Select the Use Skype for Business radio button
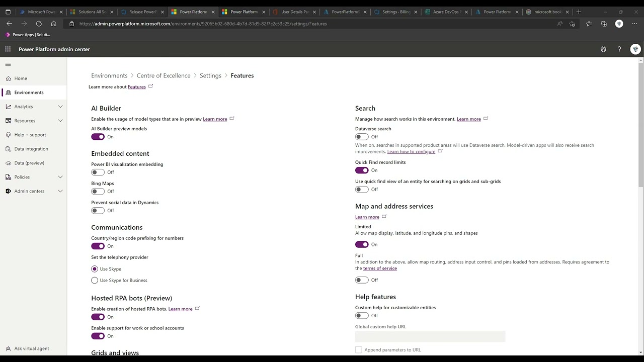The image size is (644, 362). point(95,281)
